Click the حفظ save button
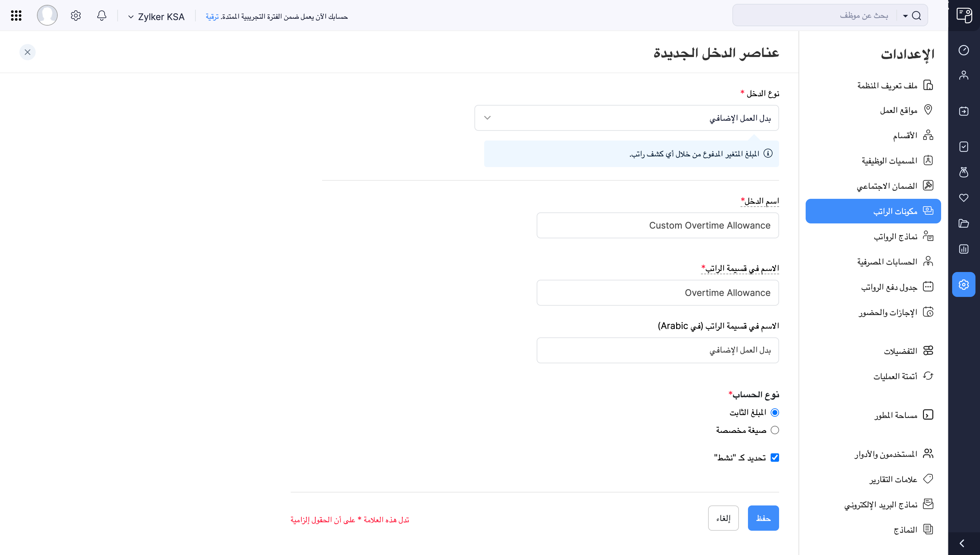Screen dimensions: 980x555 [x=763, y=518]
